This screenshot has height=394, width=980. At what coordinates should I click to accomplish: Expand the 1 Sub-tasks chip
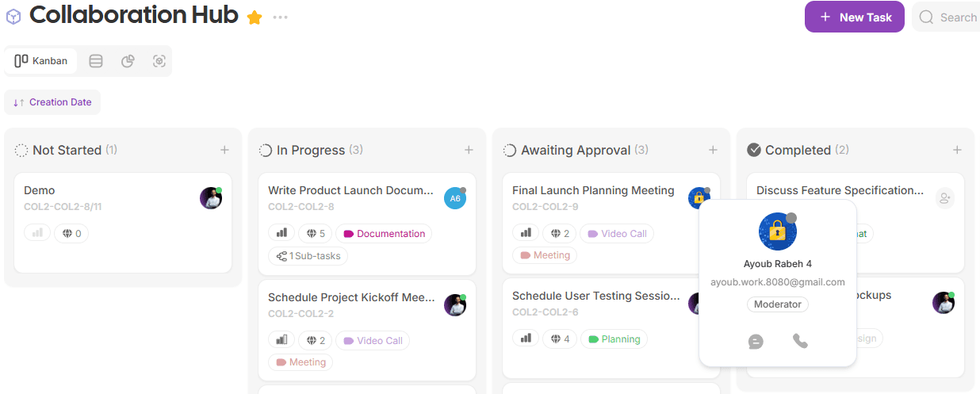[308, 256]
